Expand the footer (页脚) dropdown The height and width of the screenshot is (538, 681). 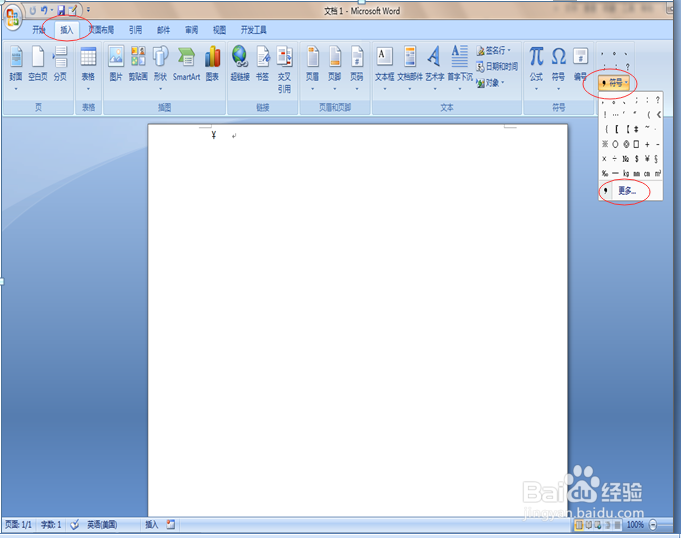(x=334, y=89)
